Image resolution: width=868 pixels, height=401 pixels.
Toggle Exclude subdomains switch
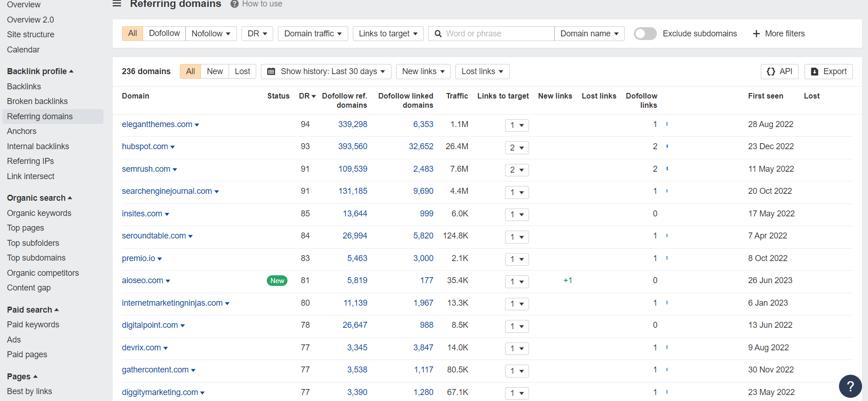[x=645, y=34]
